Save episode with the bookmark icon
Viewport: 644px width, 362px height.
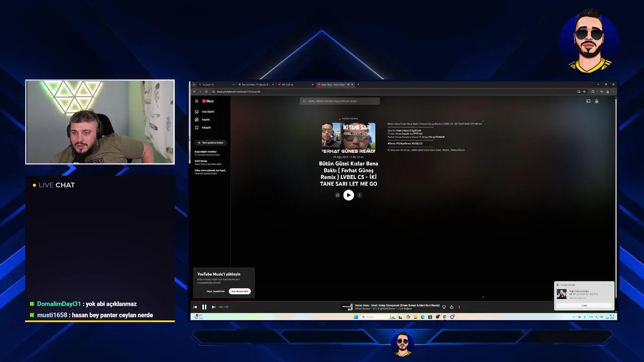tap(338, 195)
